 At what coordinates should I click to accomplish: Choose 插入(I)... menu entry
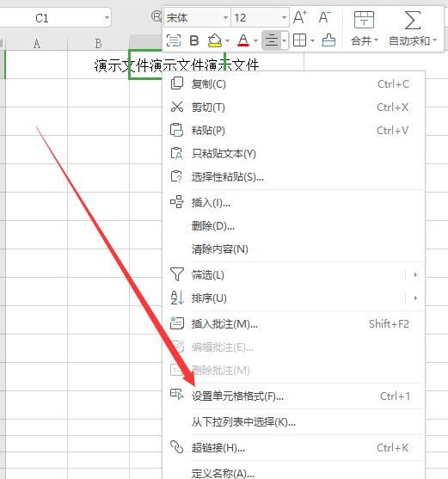tap(293, 203)
